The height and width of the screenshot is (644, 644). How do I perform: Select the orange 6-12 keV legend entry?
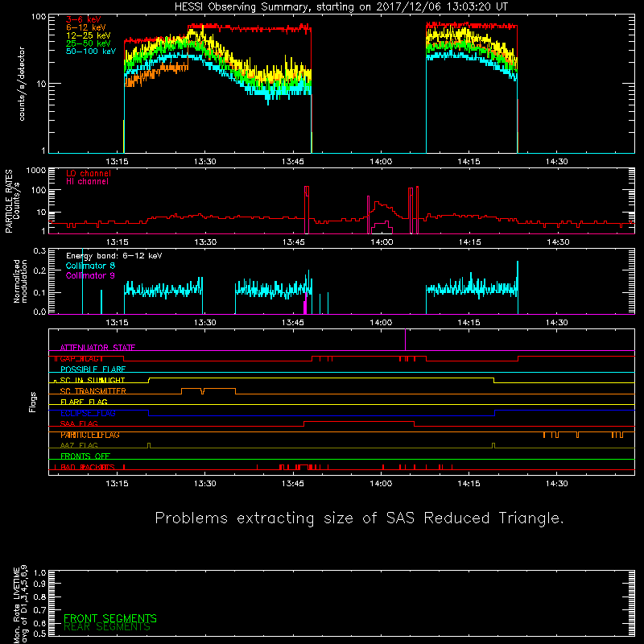[86, 27]
